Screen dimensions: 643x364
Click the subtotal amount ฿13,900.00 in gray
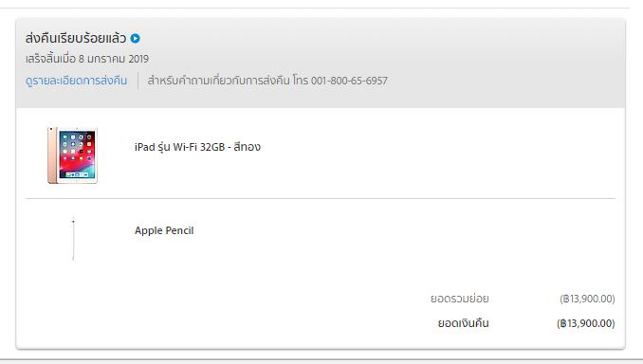(x=587, y=299)
